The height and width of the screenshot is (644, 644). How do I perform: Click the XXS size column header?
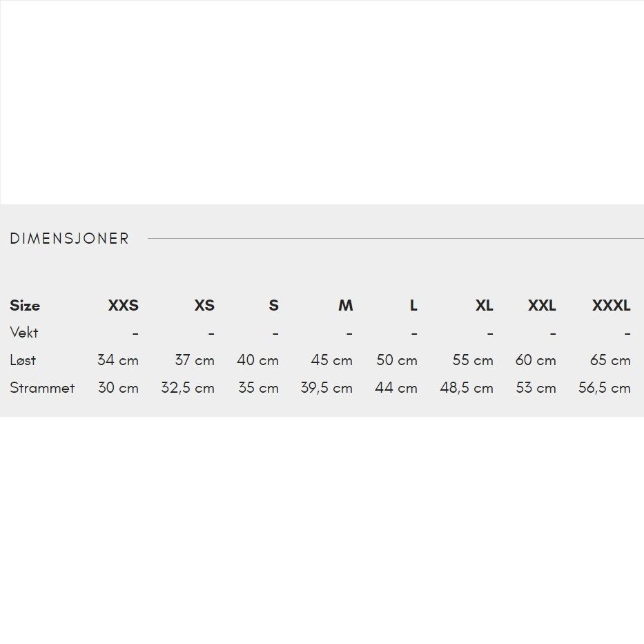[123, 306]
